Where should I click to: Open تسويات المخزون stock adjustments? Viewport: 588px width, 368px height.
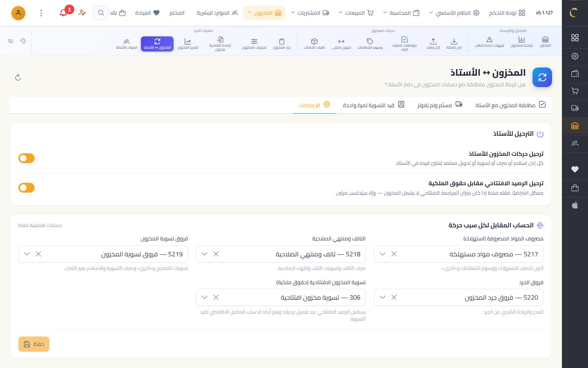(x=254, y=43)
